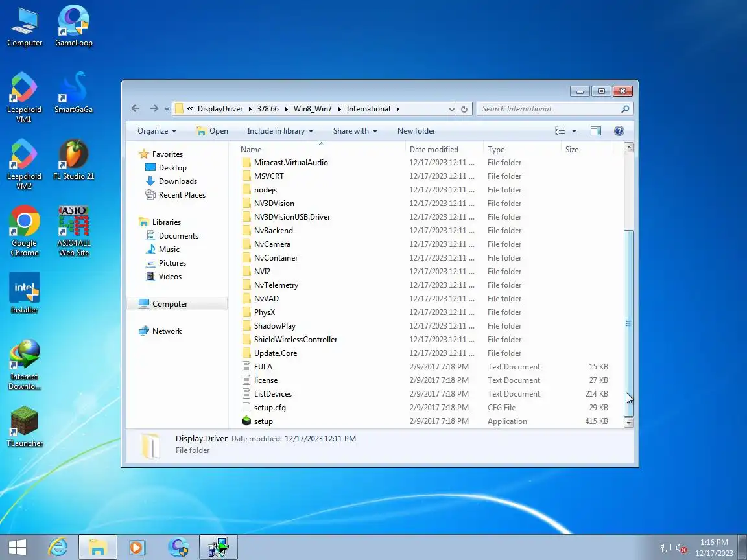Select the PhysX folder
The image size is (747, 560).
coord(258,312)
